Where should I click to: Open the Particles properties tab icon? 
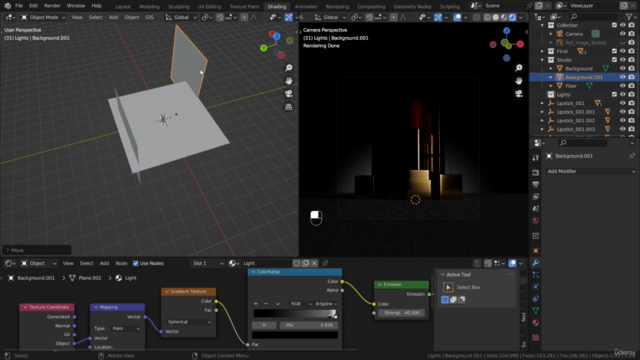(536, 275)
